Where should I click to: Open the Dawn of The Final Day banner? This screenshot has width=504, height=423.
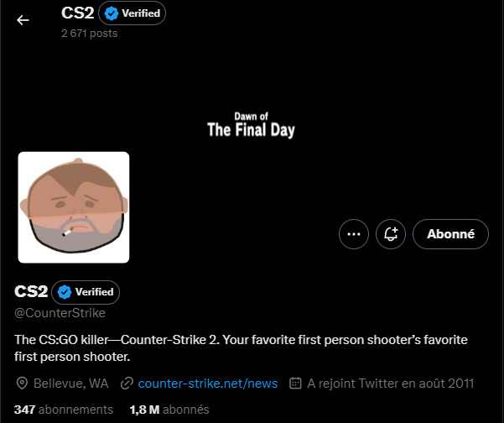pos(251,124)
